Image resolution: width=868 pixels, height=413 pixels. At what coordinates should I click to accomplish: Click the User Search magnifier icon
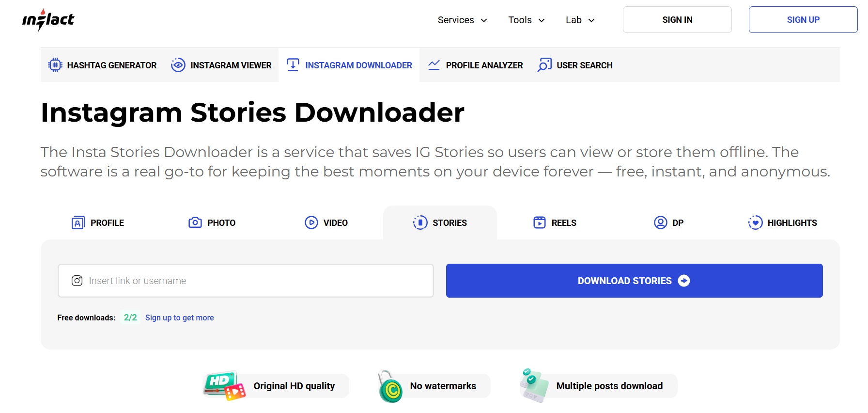[544, 65]
